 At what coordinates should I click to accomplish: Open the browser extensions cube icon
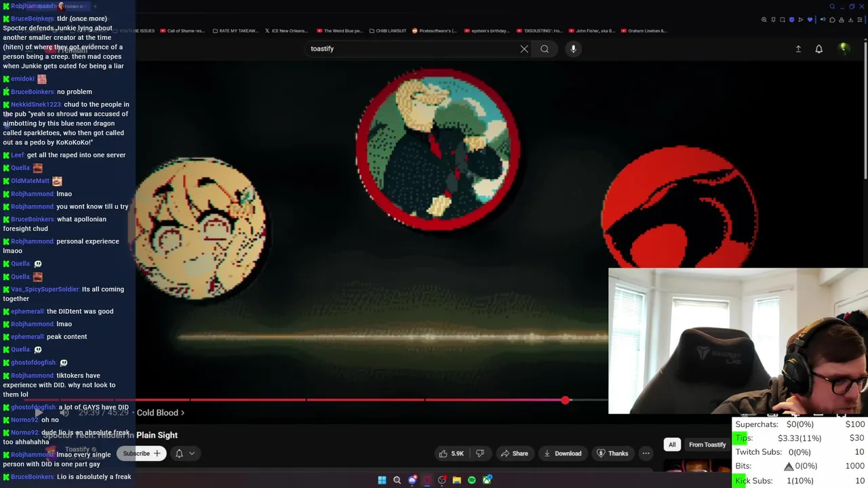(832, 20)
